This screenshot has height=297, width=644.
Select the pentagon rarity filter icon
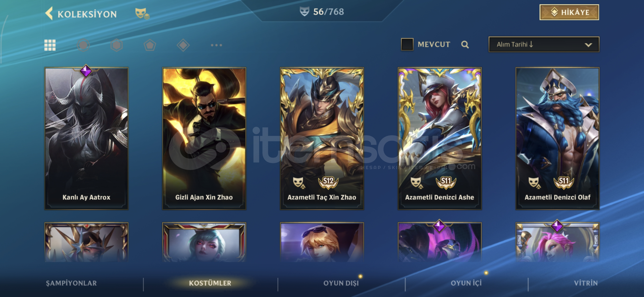[150, 45]
